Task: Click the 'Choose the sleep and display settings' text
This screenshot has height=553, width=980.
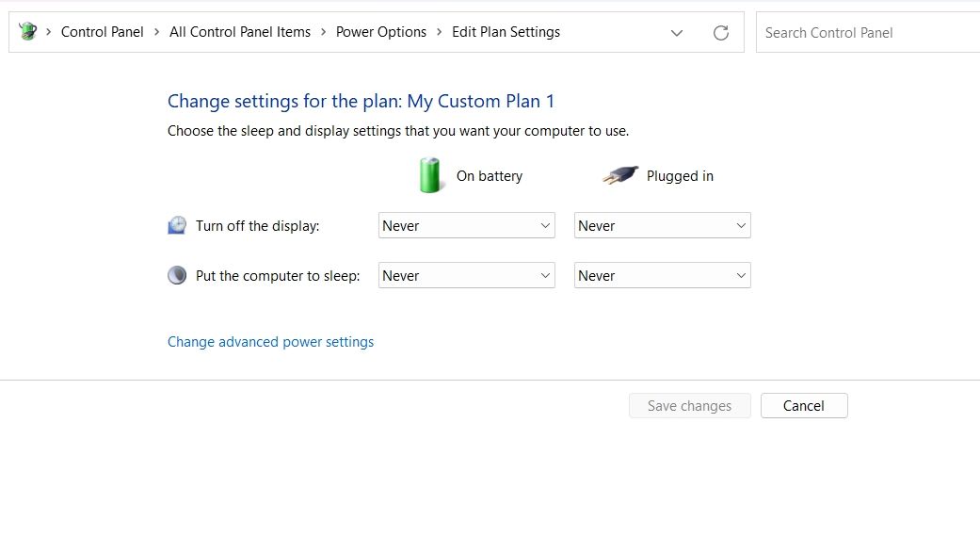Action: click(398, 131)
